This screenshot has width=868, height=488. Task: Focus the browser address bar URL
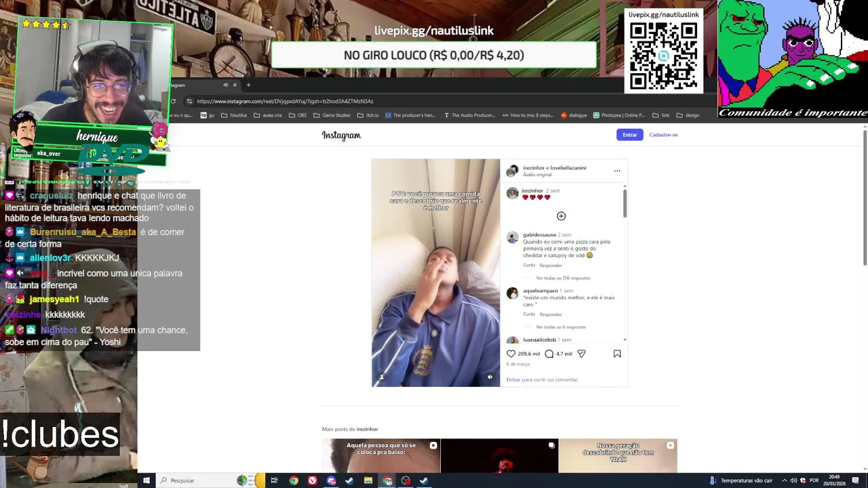pyautogui.click(x=285, y=101)
